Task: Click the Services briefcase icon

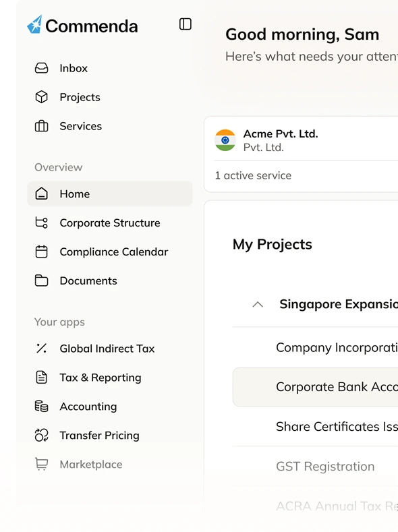Action: point(41,126)
